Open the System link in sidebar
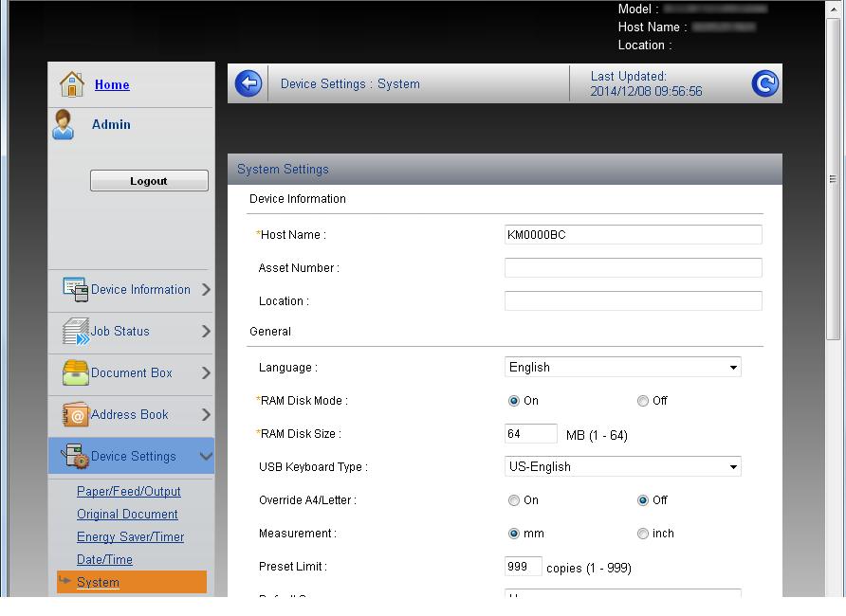The width and height of the screenshot is (846, 616). 99,582
